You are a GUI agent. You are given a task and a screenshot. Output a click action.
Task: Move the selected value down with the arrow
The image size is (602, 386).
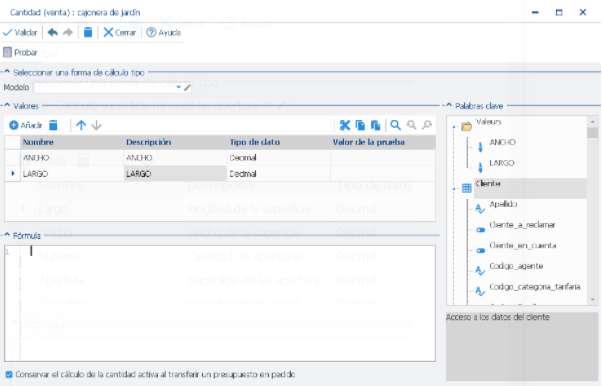click(x=96, y=125)
